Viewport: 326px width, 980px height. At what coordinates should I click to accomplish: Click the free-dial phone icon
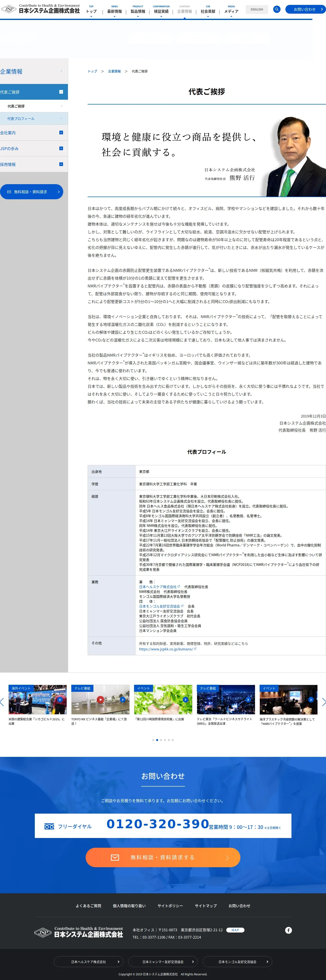coord(49,826)
